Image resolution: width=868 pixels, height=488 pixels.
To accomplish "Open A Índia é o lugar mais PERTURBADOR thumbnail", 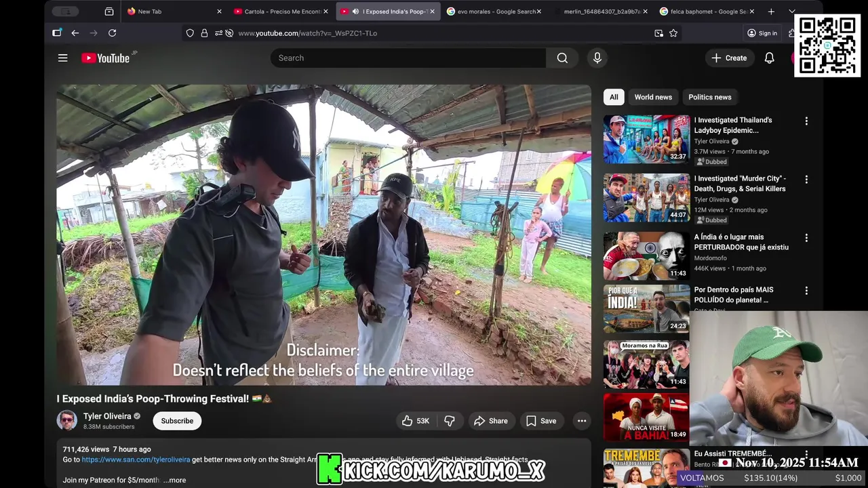I will 646,256.
